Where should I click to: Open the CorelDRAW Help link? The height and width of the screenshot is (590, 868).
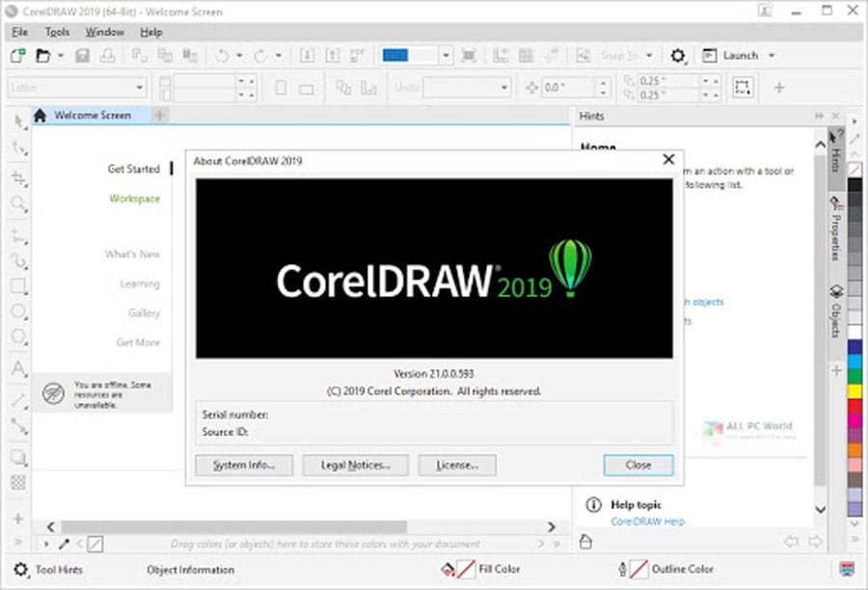tap(647, 522)
